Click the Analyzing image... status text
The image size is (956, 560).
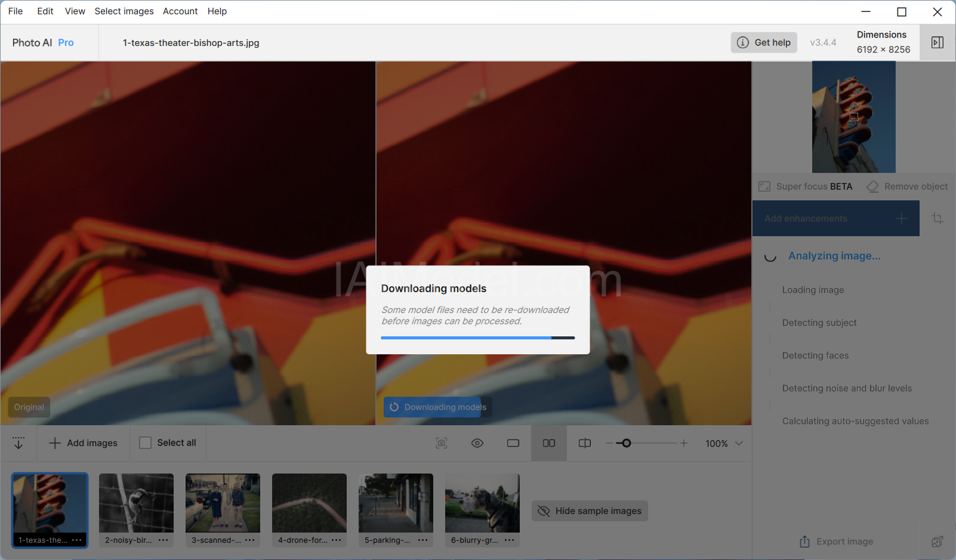tap(834, 256)
